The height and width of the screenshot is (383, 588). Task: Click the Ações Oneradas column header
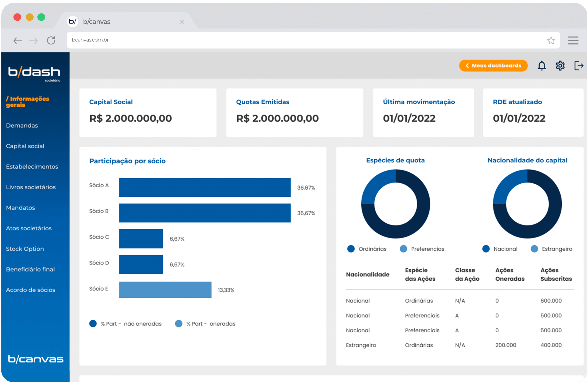tap(510, 274)
